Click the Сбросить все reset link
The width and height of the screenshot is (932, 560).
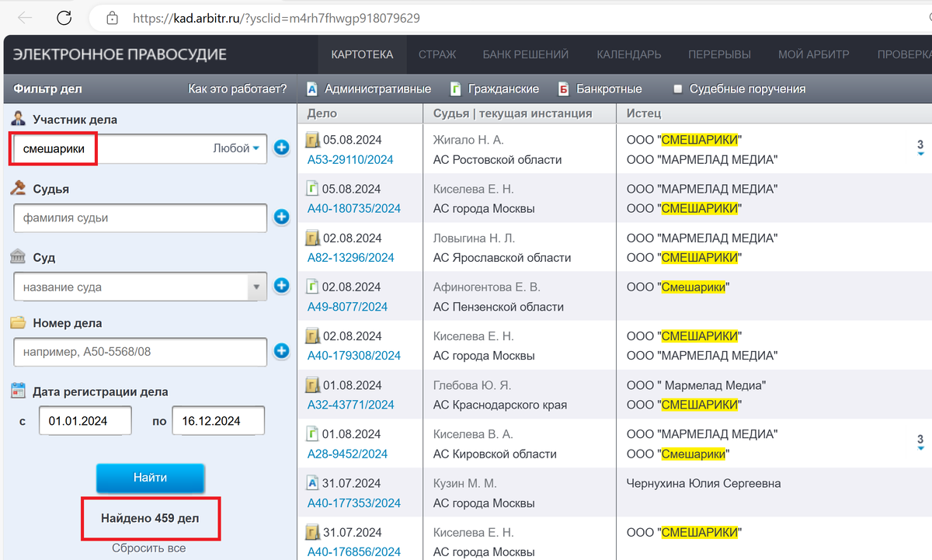point(149,548)
